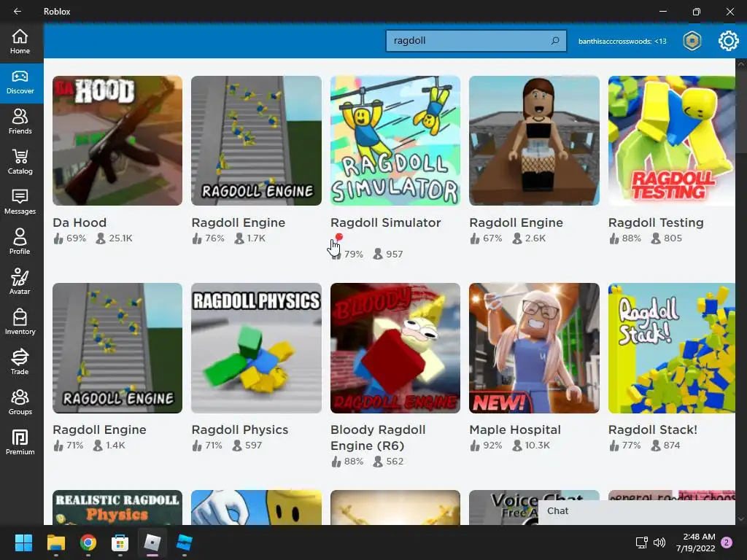This screenshot has height=560, width=747.
Task: Open the Home sidebar icon
Action: (20, 42)
